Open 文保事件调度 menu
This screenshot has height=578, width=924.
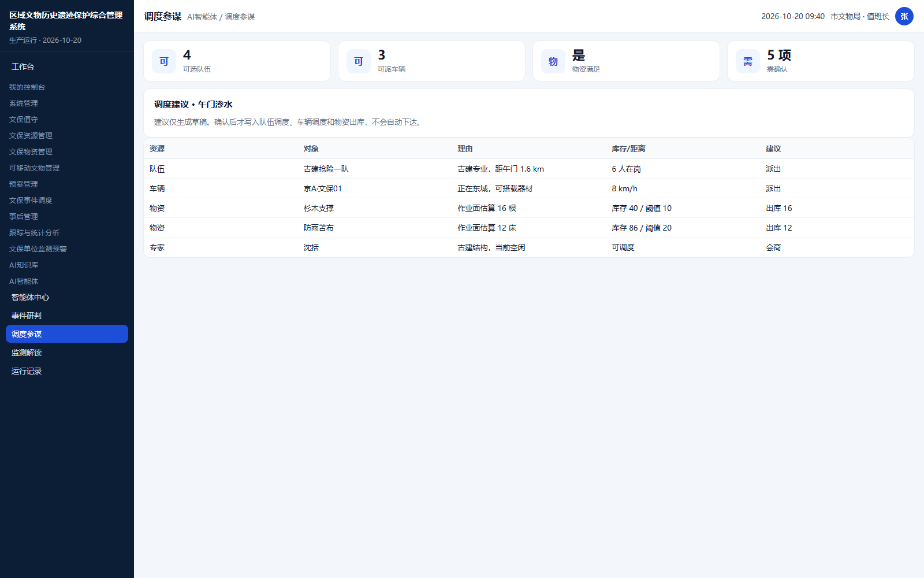(x=31, y=201)
